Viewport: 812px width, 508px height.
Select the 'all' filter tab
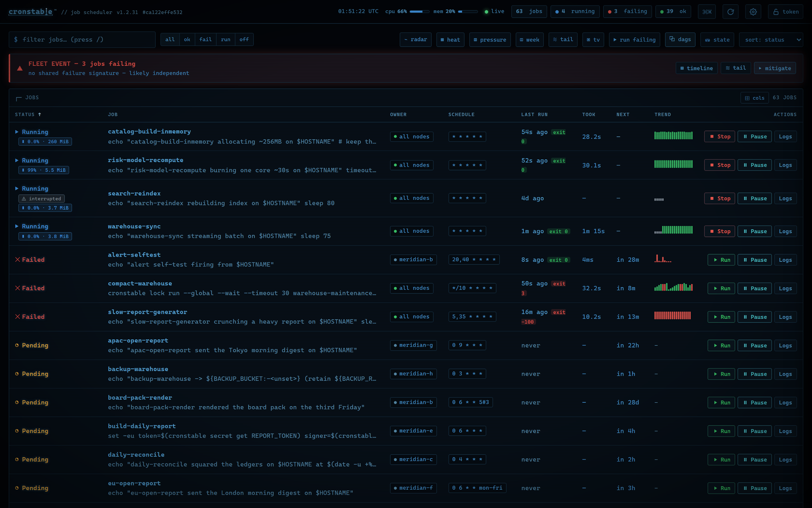coord(170,40)
